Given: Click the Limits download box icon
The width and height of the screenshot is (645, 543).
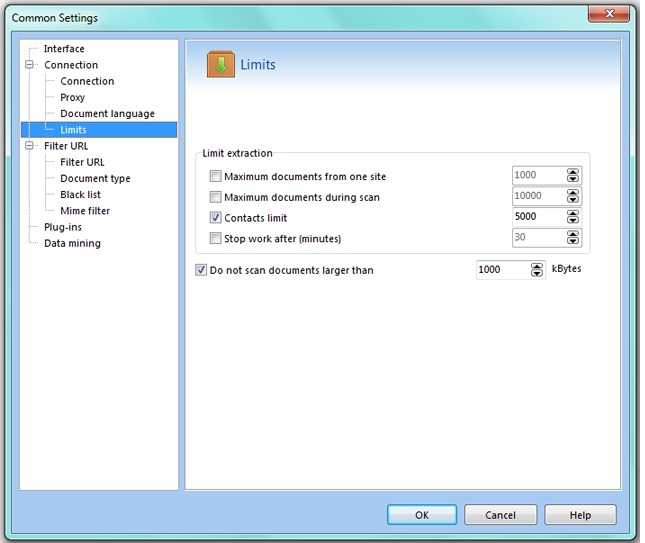Looking at the screenshot, I should (x=221, y=64).
